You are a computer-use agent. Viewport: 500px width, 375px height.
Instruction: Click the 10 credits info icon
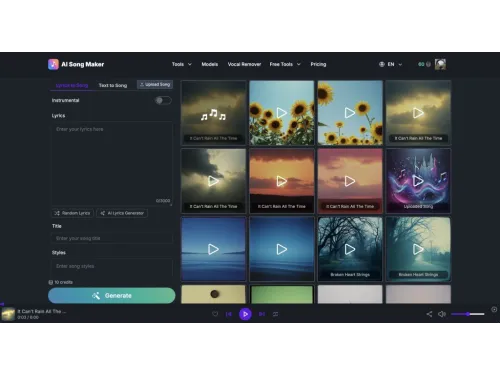(51, 282)
